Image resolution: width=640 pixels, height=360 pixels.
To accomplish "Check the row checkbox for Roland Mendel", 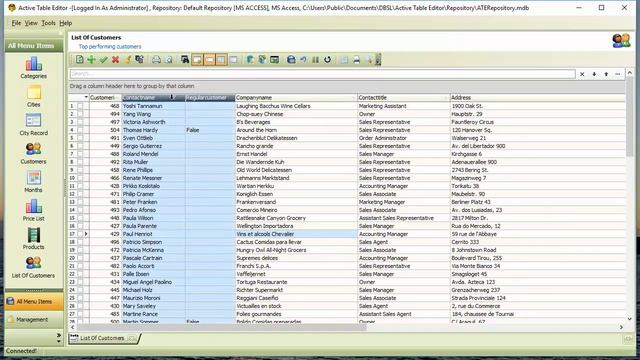I will click(x=80, y=154).
